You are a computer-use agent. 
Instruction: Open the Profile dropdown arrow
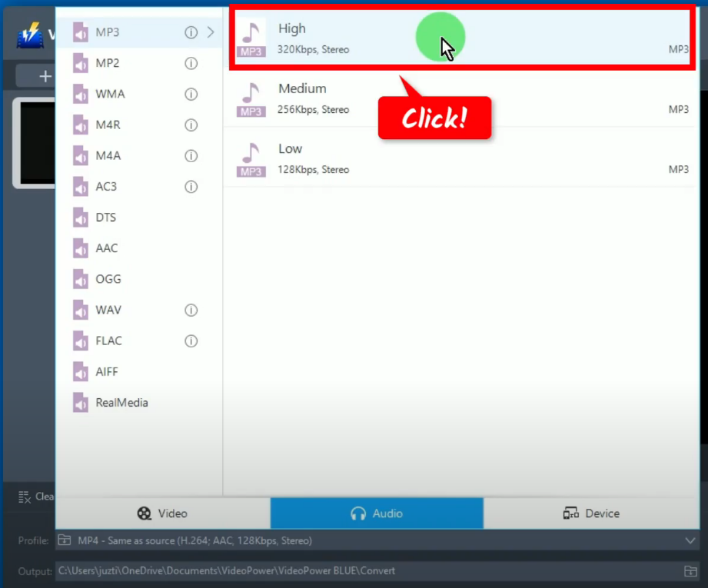coord(690,540)
